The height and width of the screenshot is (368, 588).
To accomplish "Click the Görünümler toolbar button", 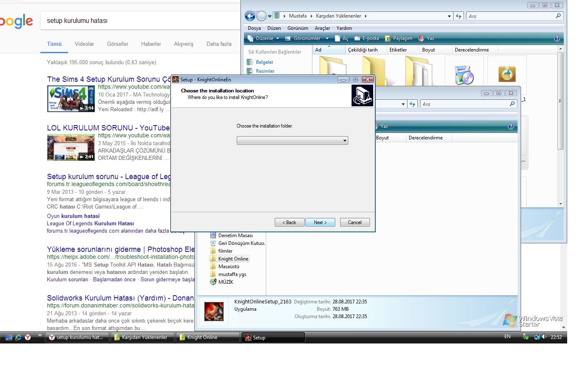I will point(303,38).
